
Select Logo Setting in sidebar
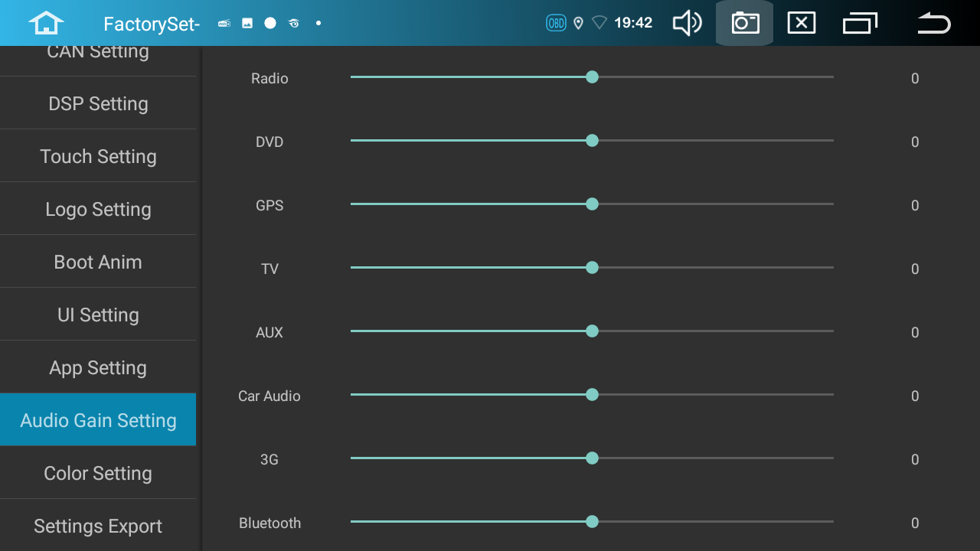(98, 209)
